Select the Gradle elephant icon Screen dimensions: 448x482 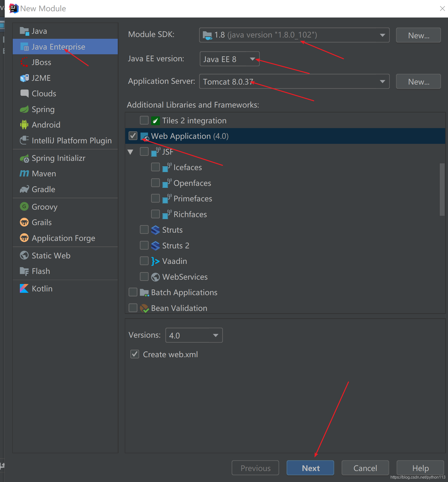pyautogui.click(x=24, y=189)
